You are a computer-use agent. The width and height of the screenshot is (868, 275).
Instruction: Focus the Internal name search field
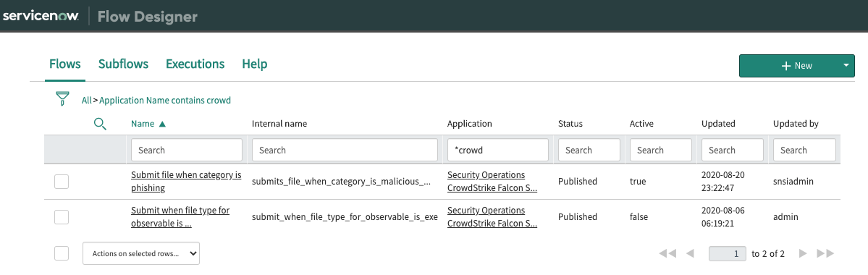tap(345, 150)
